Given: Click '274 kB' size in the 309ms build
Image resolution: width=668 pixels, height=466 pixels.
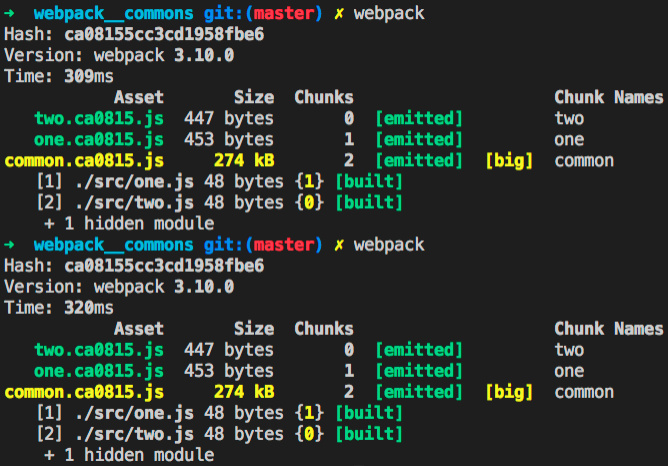Looking at the screenshot, I should [x=244, y=161].
